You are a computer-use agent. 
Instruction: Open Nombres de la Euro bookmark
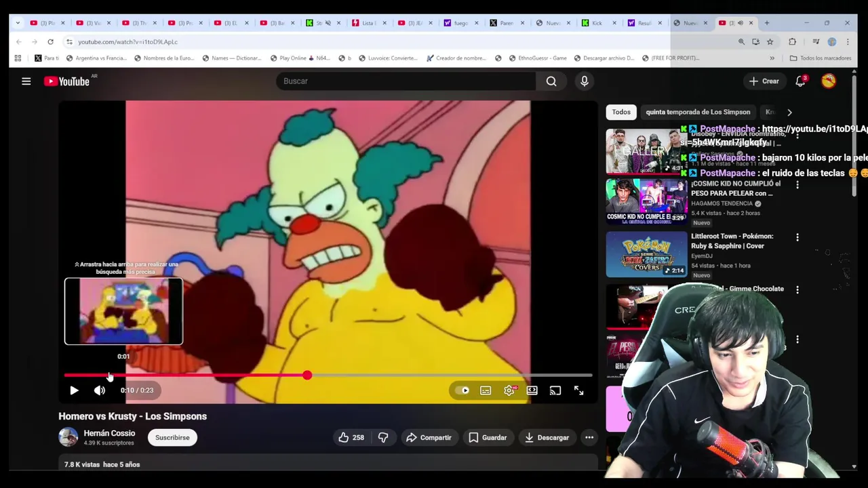(164, 58)
